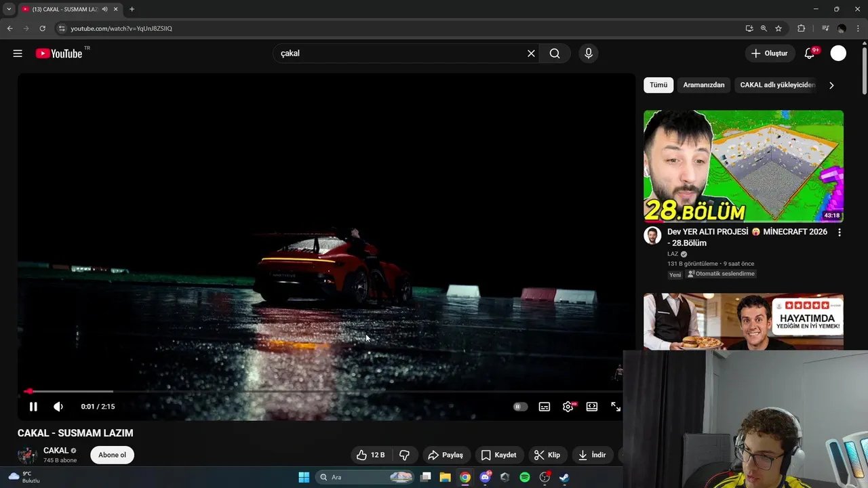This screenshot has height=488, width=868.
Task: Go back in the browser
Action: 9,28
